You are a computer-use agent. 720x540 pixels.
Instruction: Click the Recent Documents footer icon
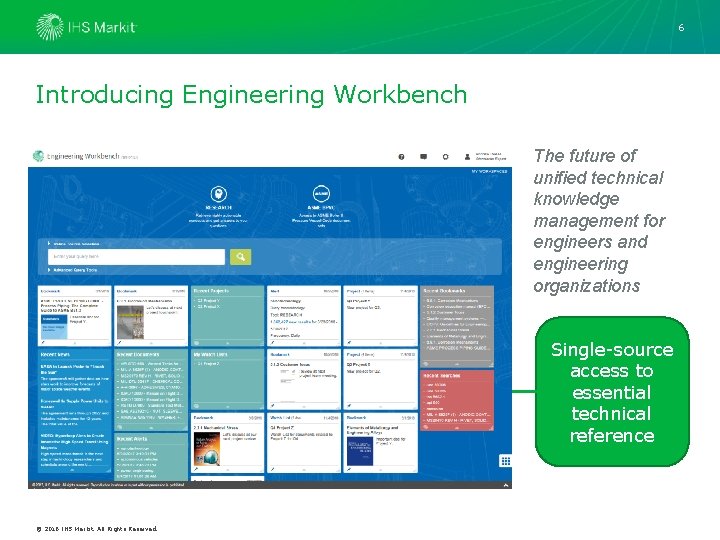point(119,427)
